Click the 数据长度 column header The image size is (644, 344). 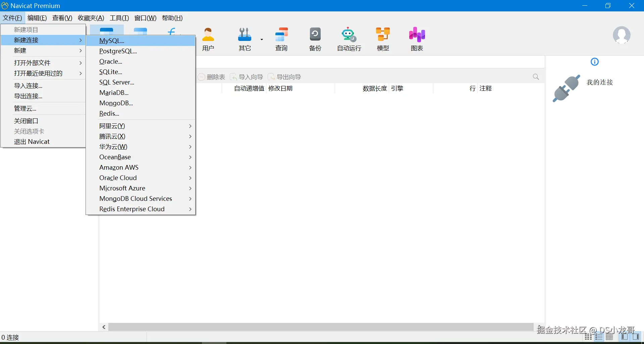(x=362, y=89)
